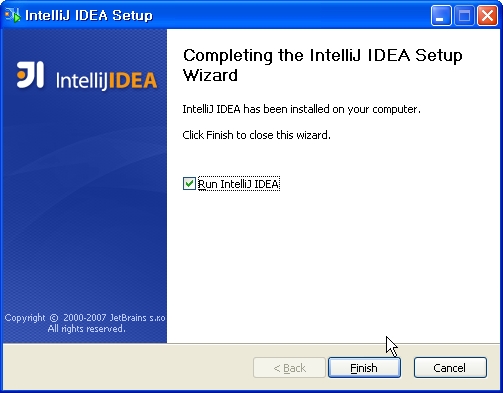This screenshot has width=503, height=393.
Task: Select the 'Completing the IntelliJ IDEA Setup Wizard' heading
Action: click(323, 65)
